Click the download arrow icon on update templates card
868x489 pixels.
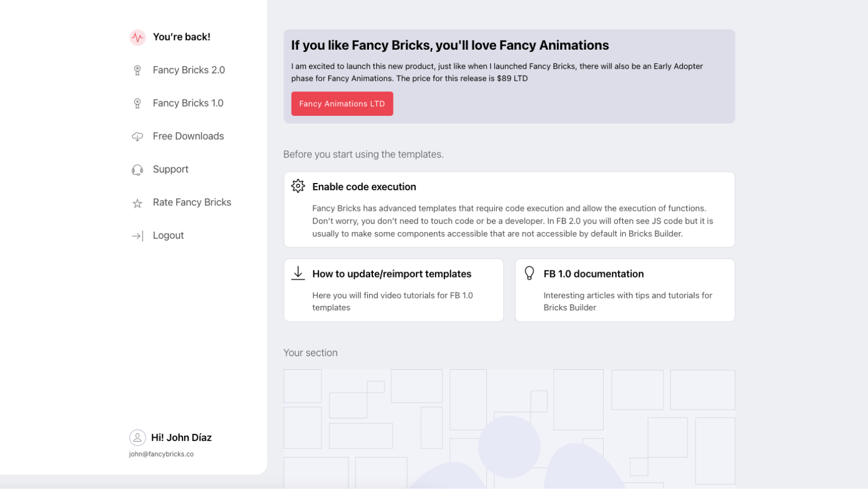coord(298,273)
